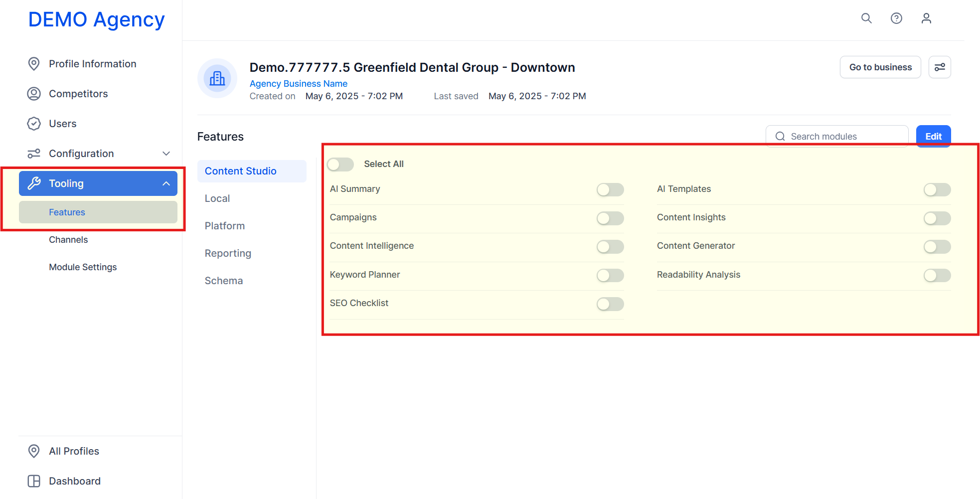Enable the SEO Checklist toggle
980x499 pixels.
pyautogui.click(x=610, y=304)
